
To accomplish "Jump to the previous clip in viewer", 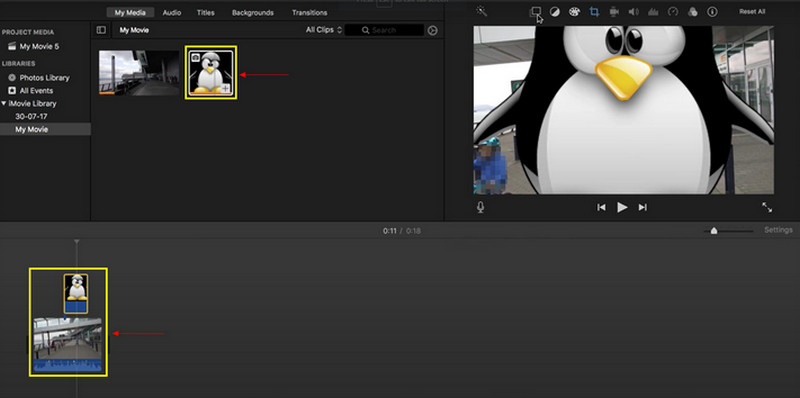I will [602, 207].
